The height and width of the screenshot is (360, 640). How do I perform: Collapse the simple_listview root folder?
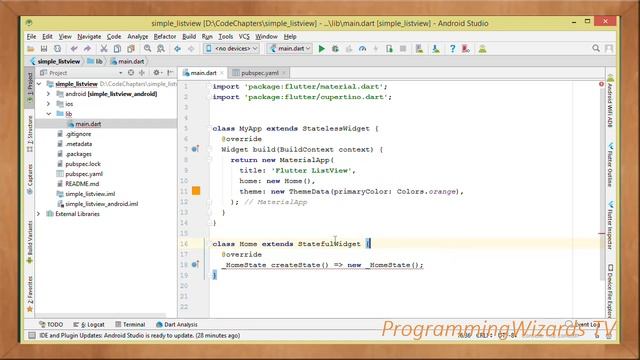(x=39, y=84)
